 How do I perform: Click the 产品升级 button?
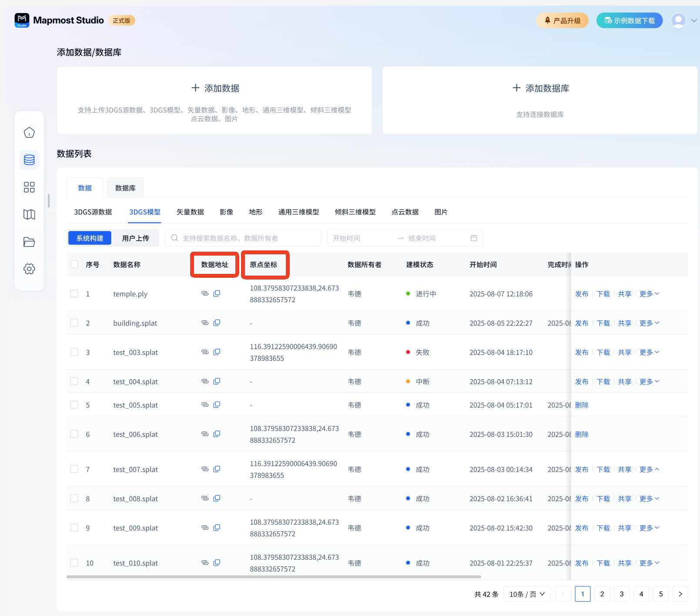pos(562,20)
